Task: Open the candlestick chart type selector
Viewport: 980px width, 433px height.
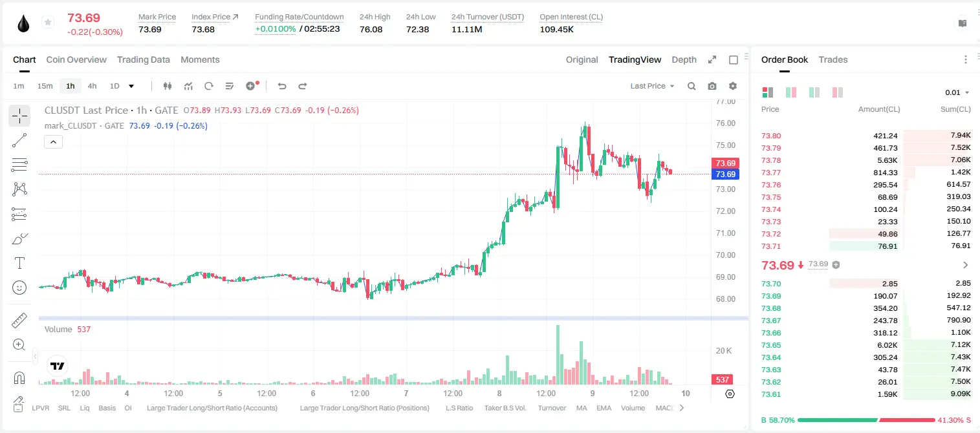Action: point(168,86)
